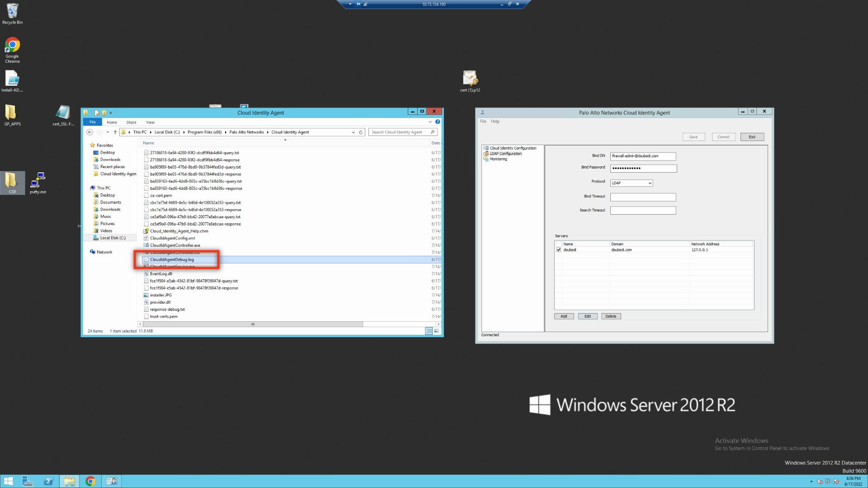Go up one folder level arrow
This screenshot has width=868, height=488.
coord(115,132)
